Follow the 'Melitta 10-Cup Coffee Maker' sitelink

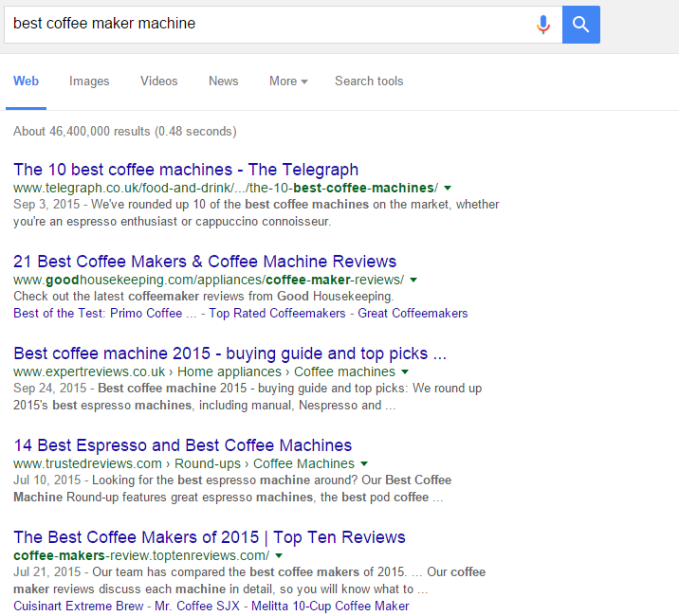pyautogui.click(x=330, y=606)
